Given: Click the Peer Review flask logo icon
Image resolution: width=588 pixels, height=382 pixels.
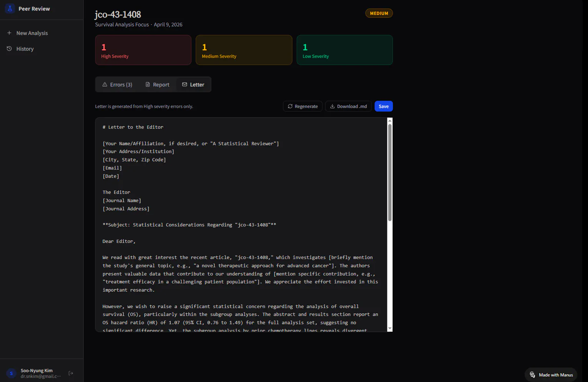Looking at the screenshot, I should point(10,8).
